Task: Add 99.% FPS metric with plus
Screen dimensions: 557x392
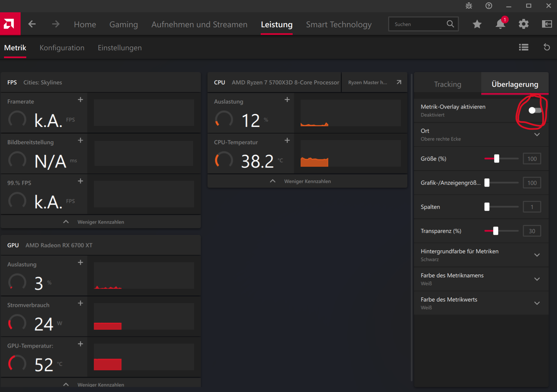Action: pos(80,181)
